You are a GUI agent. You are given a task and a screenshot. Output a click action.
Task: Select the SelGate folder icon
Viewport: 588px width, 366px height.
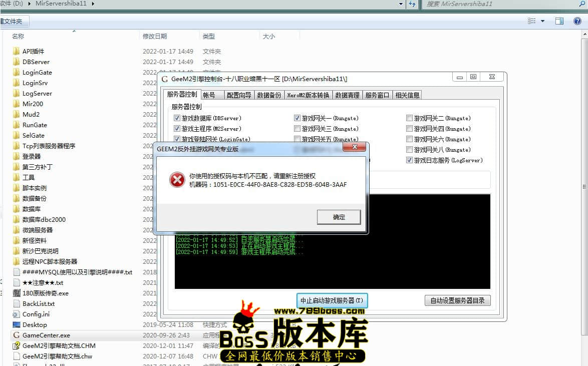pyautogui.click(x=16, y=135)
